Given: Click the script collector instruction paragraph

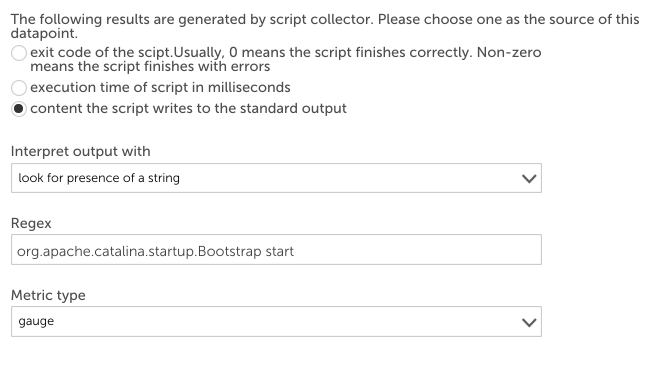Looking at the screenshot, I should coord(325,26).
